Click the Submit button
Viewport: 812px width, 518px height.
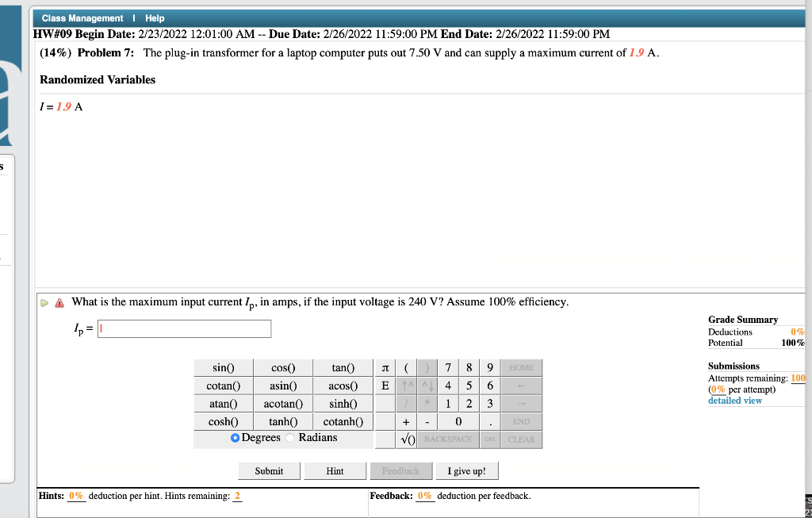269,470
